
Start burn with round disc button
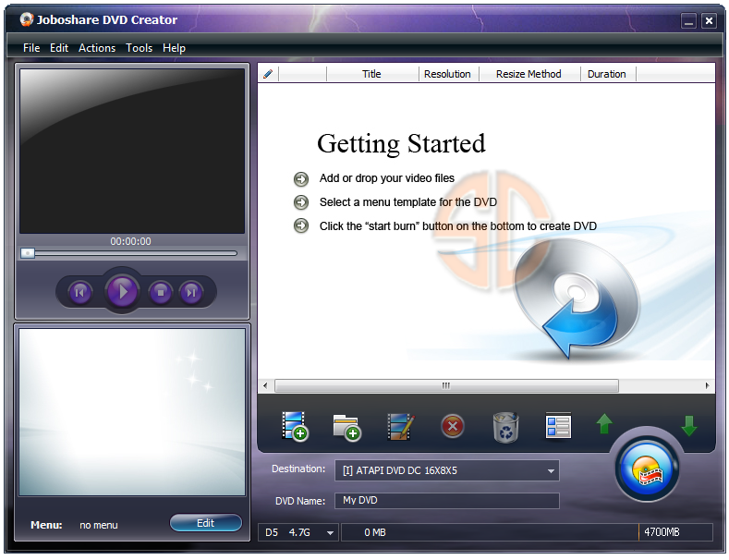click(647, 470)
